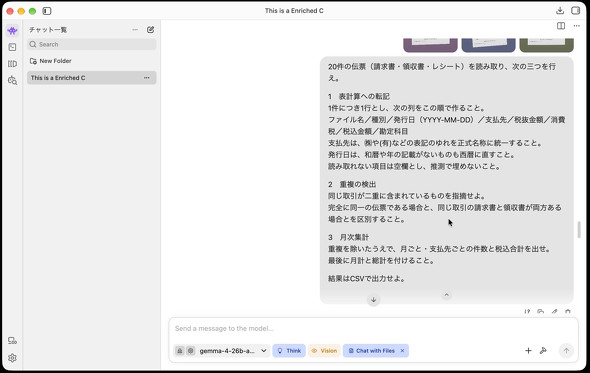Open the second icon in the left rail
This screenshot has width=590, height=373.
(12, 47)
